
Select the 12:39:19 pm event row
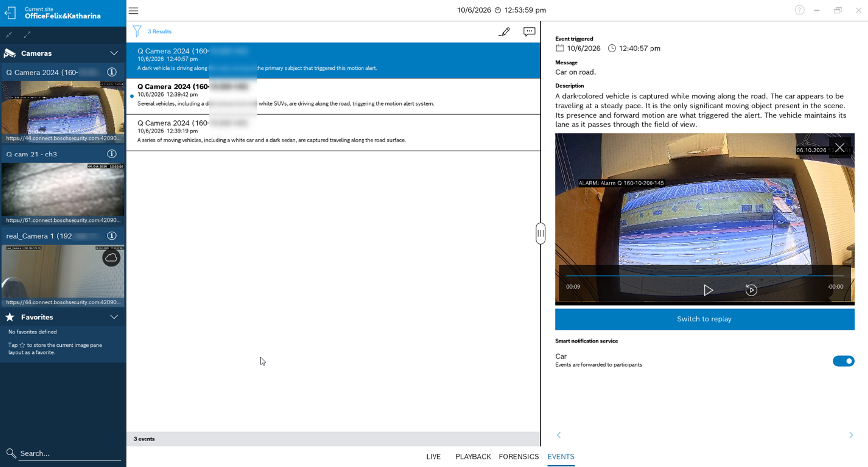pos(333,133)
